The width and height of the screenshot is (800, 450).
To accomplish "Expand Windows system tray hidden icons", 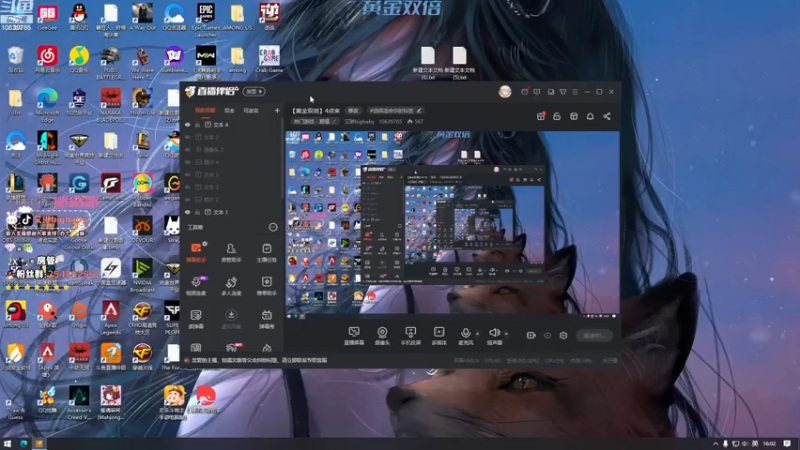I will [715, 444].
